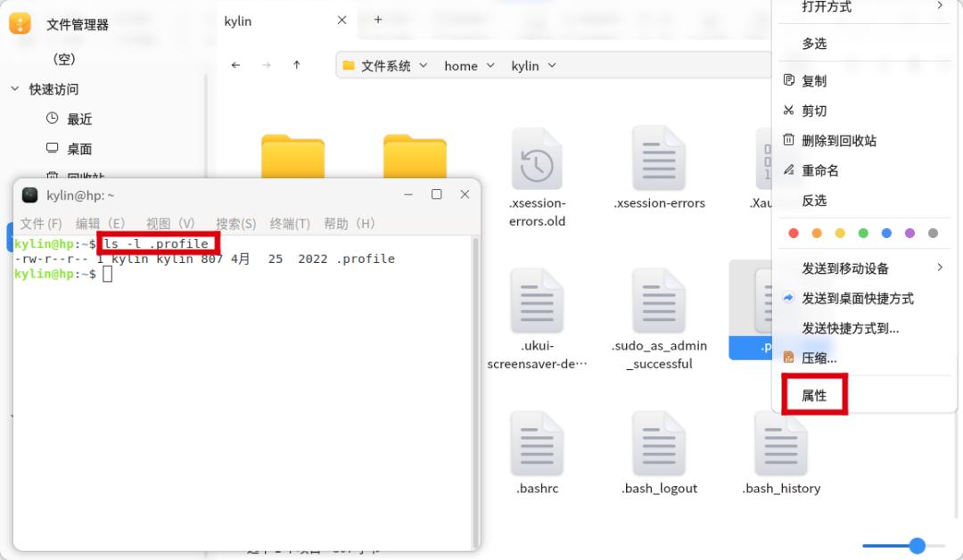The image size is (963, 560).
Task: Switch to the kylin tab
Action: tap(238, 21)
